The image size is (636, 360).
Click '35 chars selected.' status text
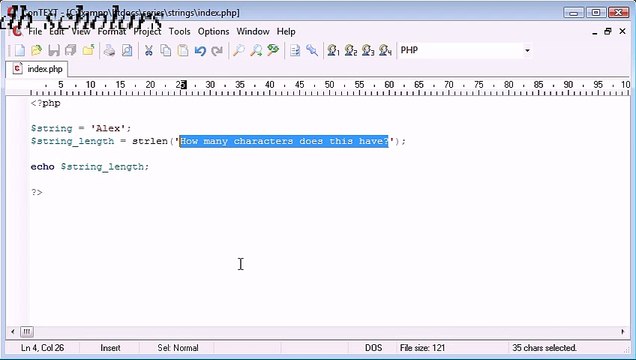pos(544,348)
